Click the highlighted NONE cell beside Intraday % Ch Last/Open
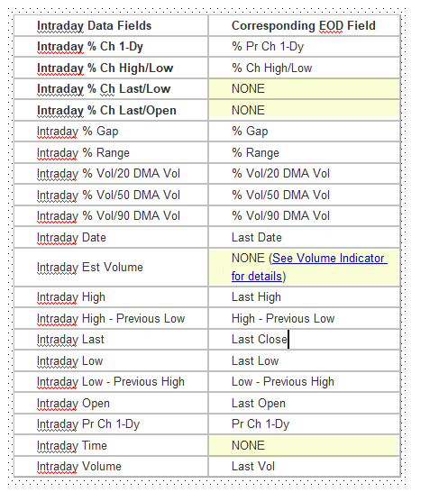The height and width of the screenshot is (501, 448). pos(304,110)
